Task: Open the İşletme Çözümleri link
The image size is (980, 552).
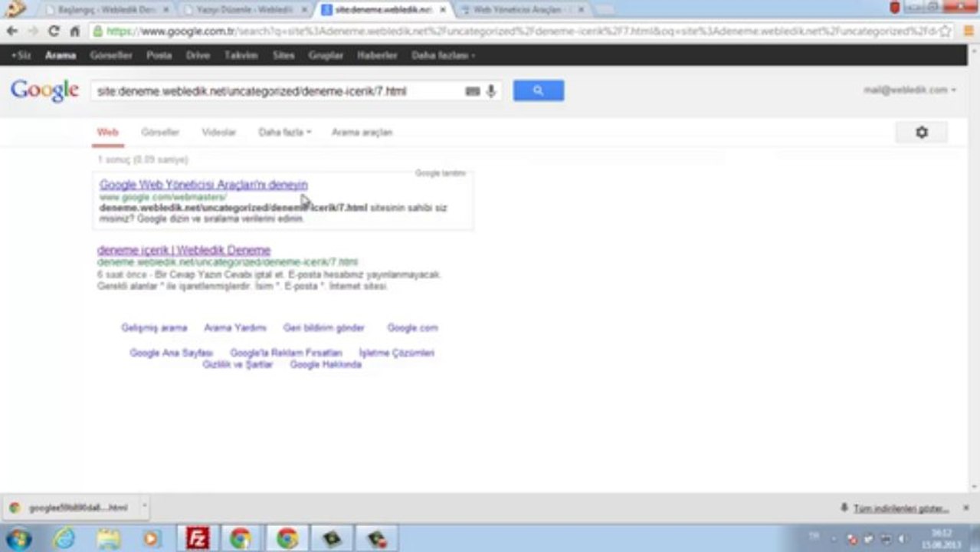Action: [x=397, y=353]
